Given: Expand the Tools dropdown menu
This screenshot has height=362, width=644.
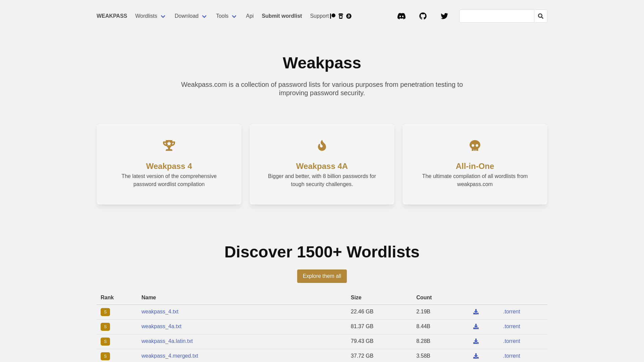Looking at the screenshot, I should pos(226,16).
